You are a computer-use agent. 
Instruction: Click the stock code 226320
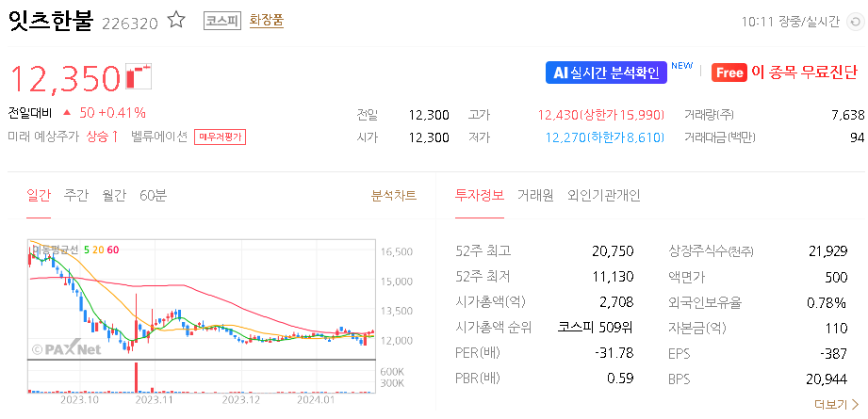(x=130, y=24)
